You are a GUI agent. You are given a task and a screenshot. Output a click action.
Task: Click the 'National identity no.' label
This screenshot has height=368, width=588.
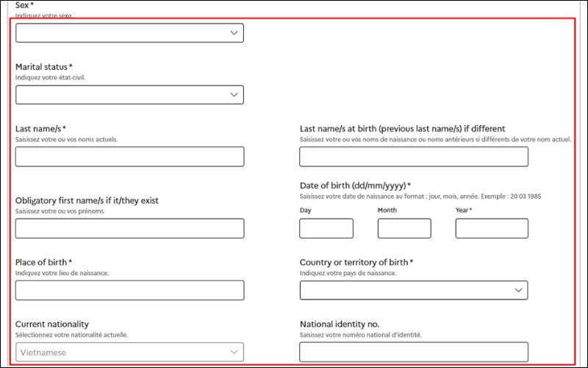[x=339, y=325]
